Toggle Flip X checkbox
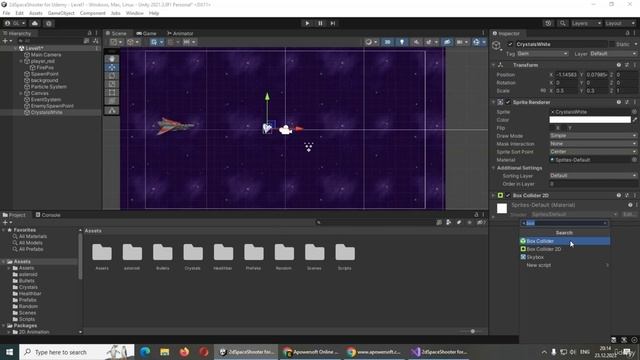This screenshot has height=360, width=640. (552, 128)
